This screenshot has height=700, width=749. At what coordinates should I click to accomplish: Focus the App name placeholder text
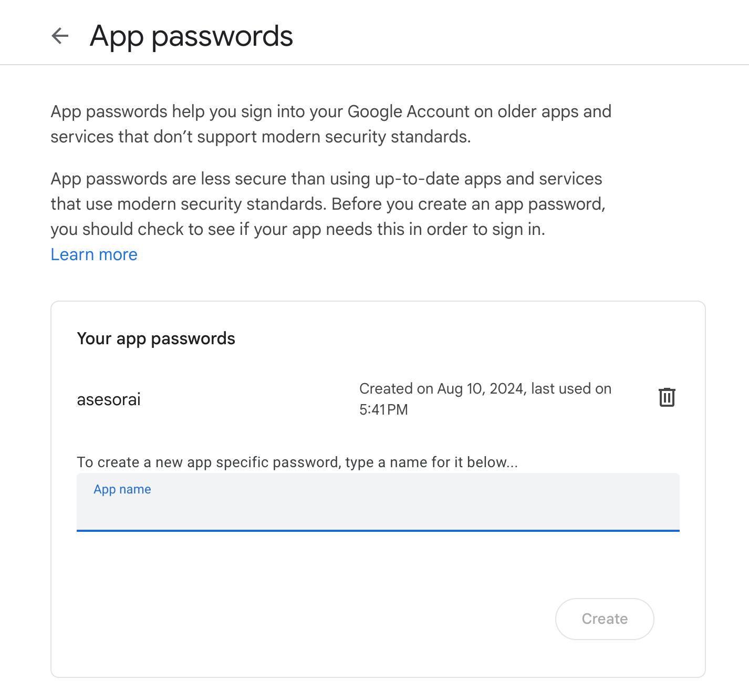(x=121, y=489)
